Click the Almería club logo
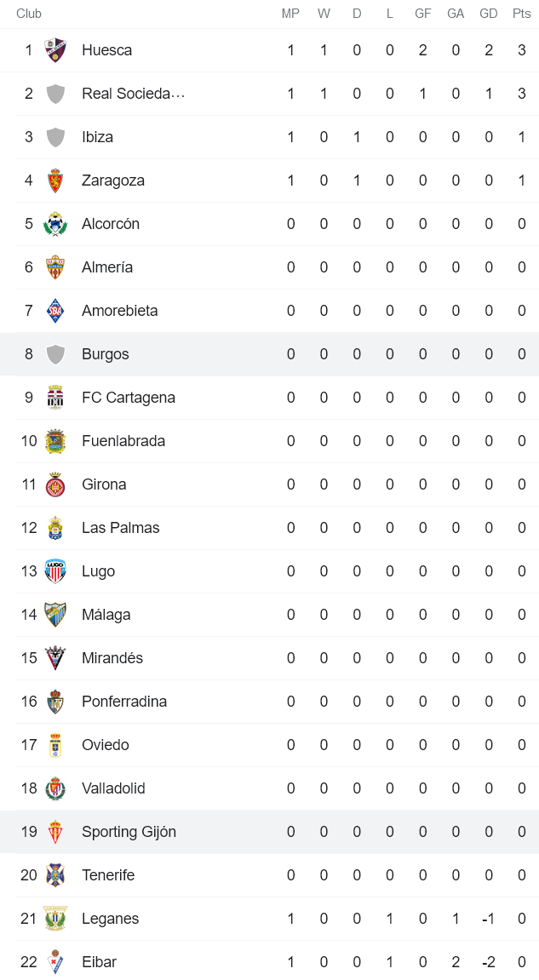 pos(55,267)
